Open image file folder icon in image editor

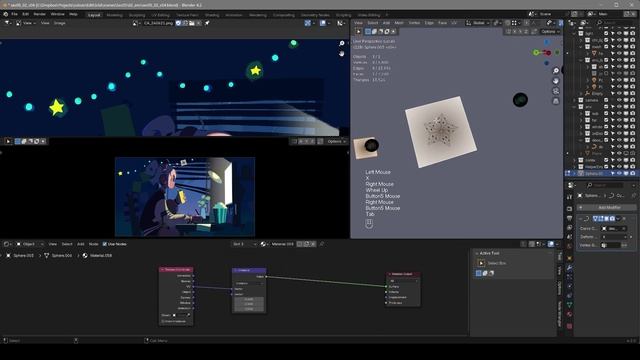coord(191,23)
